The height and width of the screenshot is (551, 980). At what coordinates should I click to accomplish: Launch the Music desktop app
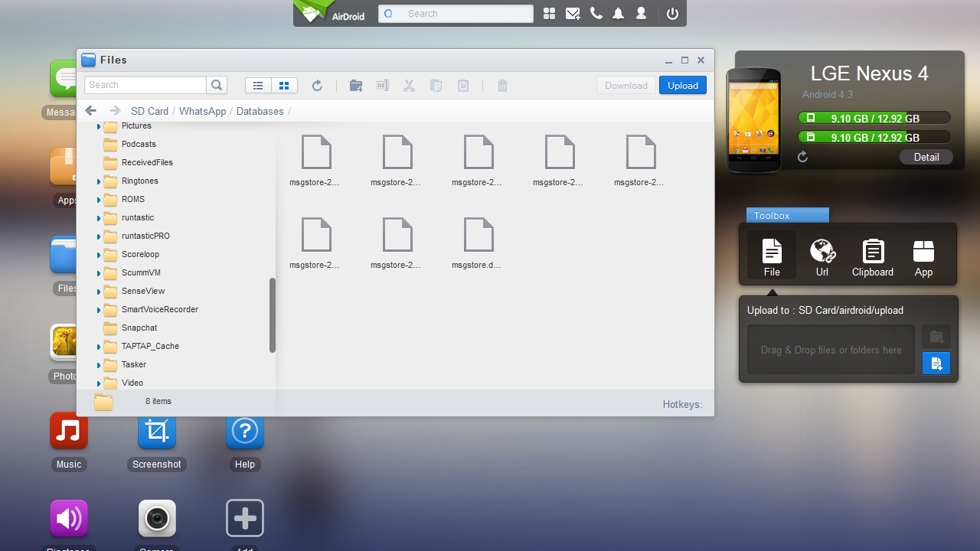coord(69,432)
